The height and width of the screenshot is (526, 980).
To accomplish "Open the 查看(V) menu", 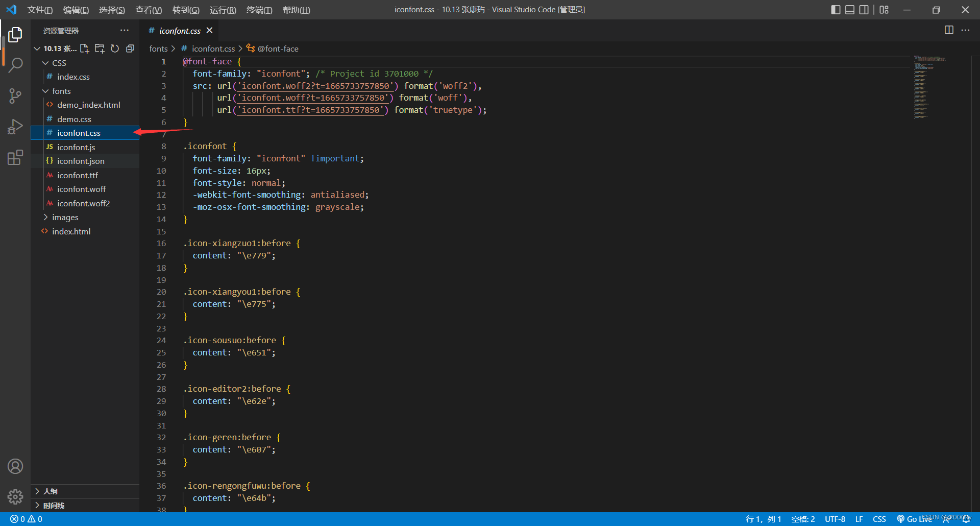I will [149, 10].
